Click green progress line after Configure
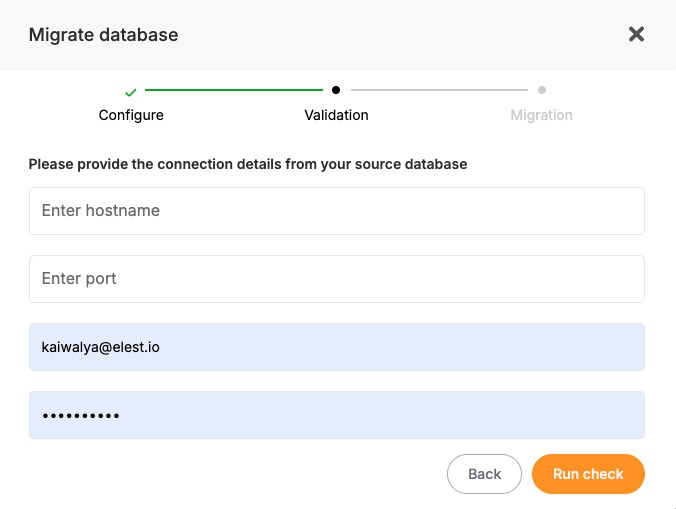676x509 pixels. coord(233,90)
